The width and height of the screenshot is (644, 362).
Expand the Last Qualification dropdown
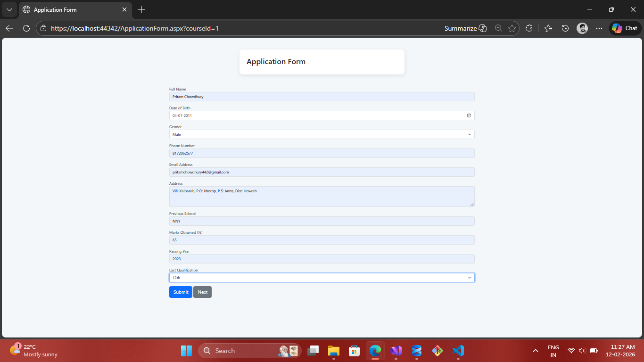click(322, 278)
